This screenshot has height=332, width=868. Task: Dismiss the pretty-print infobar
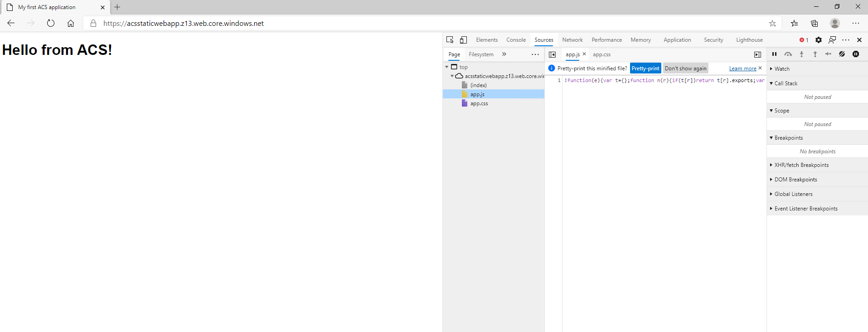[760, 68]
